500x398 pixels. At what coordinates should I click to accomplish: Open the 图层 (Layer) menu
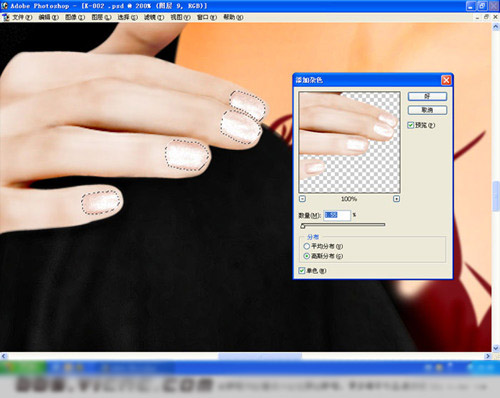[x=101, y=17]
